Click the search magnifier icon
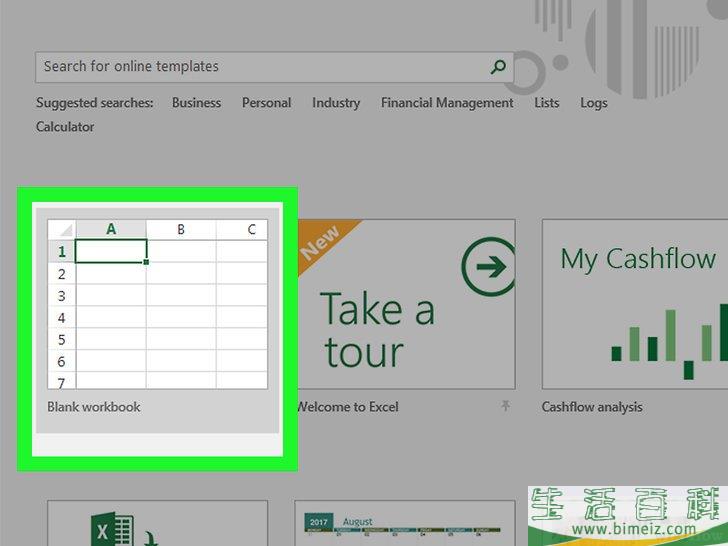This screenshot has height=546, width=728. coord(498,67)
